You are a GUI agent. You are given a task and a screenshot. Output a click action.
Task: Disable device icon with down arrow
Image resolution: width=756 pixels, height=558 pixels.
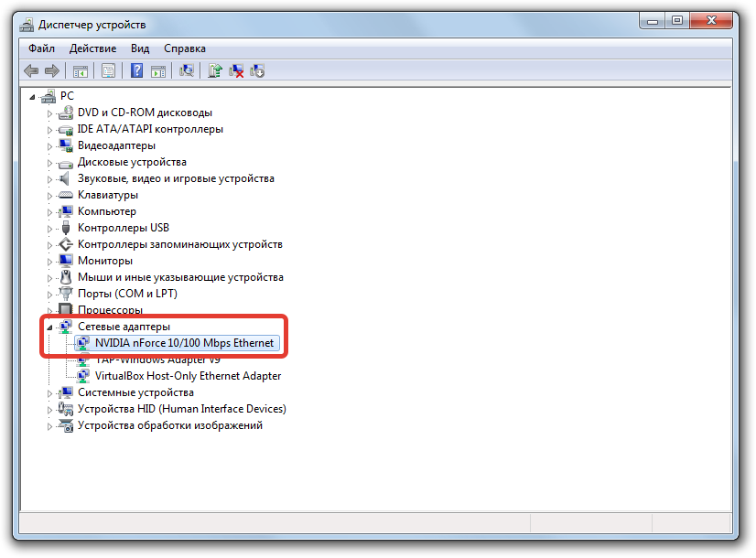pos(257,71)
